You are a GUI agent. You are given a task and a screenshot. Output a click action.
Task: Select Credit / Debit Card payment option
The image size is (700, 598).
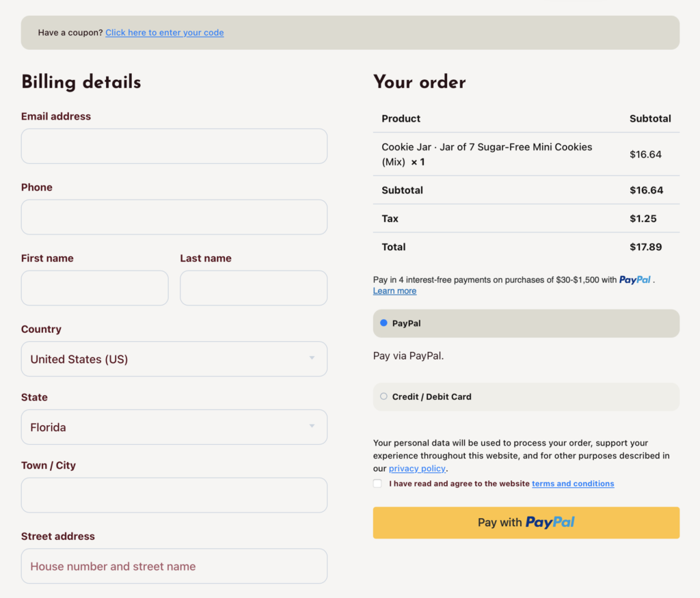pos(383,396)
